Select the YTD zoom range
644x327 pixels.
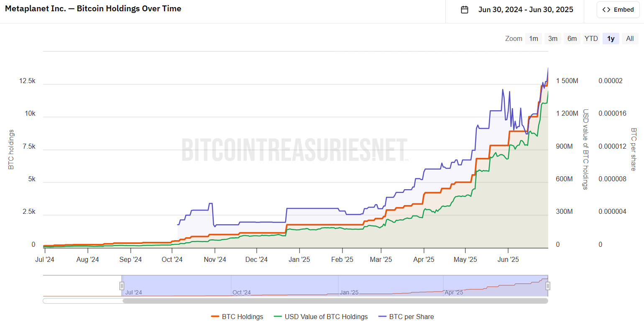[x=591, y=39]
